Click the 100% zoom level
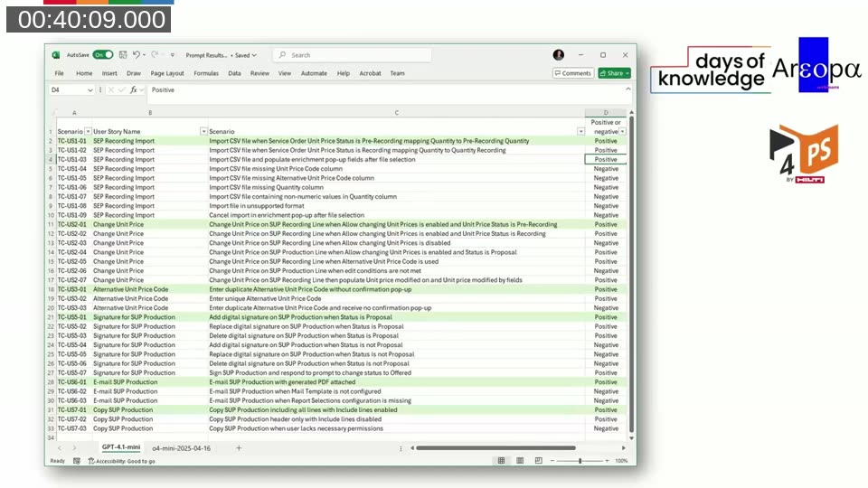Image resolution: width=868 pixels, height=488 pixels. point(621,460)
